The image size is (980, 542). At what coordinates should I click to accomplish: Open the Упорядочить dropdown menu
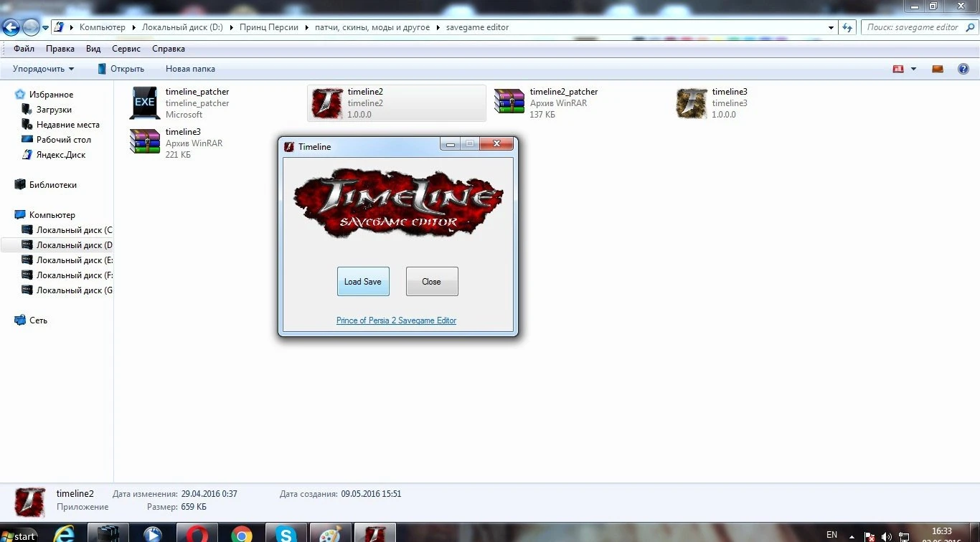point(44,69)
